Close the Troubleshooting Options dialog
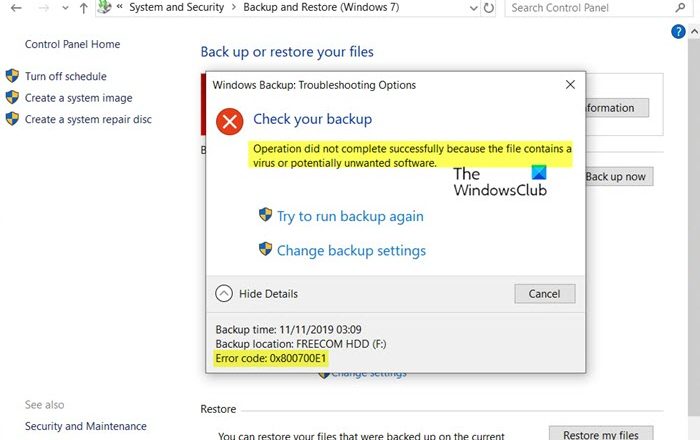This screenshot has width=700, height=440. (570, 85)
